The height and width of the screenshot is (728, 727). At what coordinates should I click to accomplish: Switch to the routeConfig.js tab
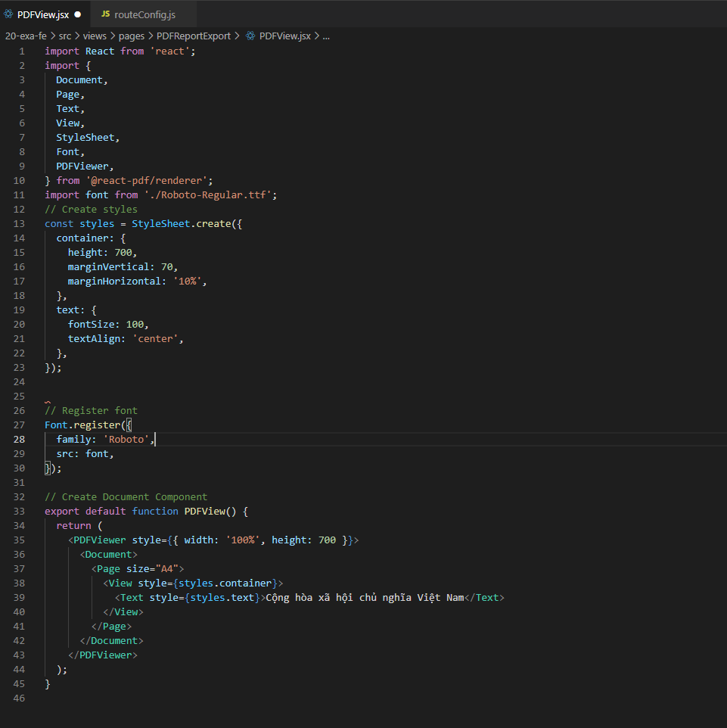144,14
